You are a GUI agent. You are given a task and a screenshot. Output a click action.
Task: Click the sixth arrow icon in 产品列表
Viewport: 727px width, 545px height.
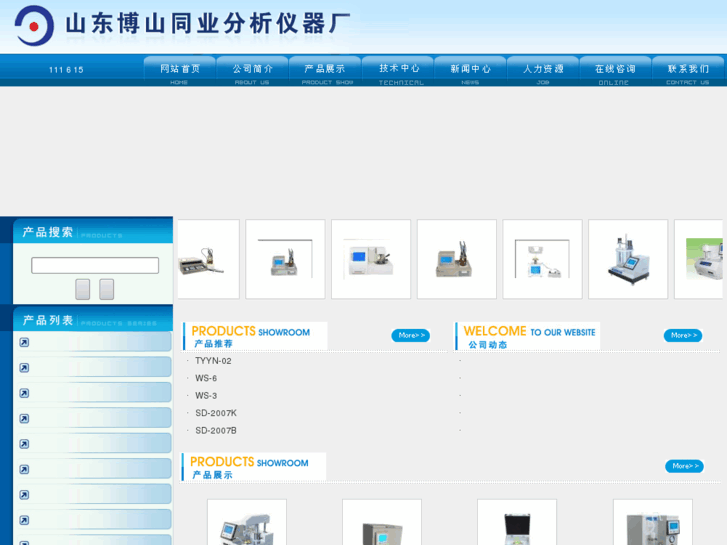pyautogui.click(x=24, y=469)
